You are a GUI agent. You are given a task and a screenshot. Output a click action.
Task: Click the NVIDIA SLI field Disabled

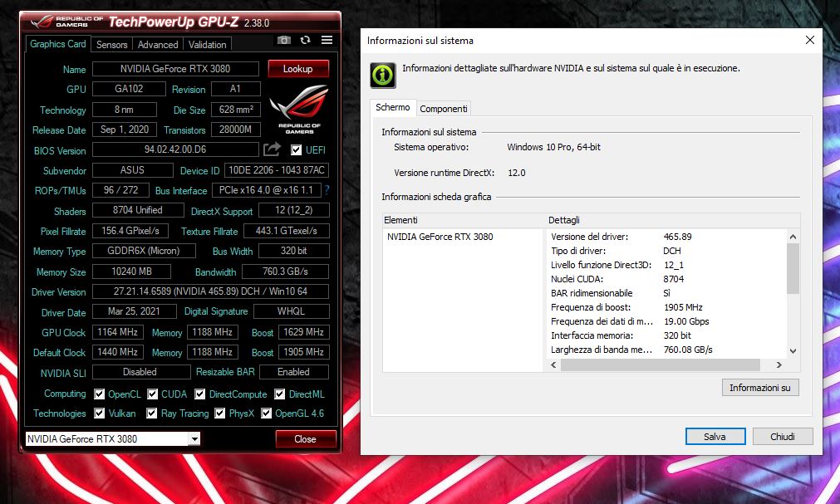point(140,372)
